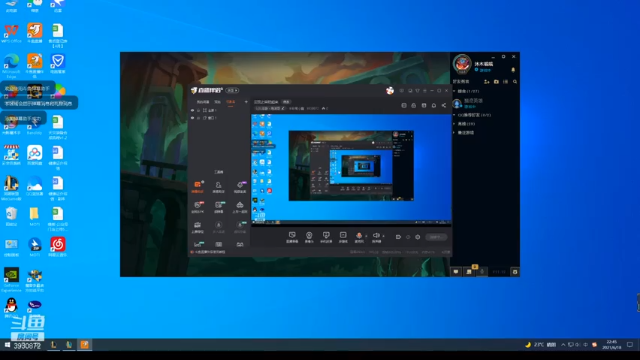This screenshot has width=640, height=360.
Task: Mute the speaker in the streaming toolbar
Action: [x=376, y=236]
